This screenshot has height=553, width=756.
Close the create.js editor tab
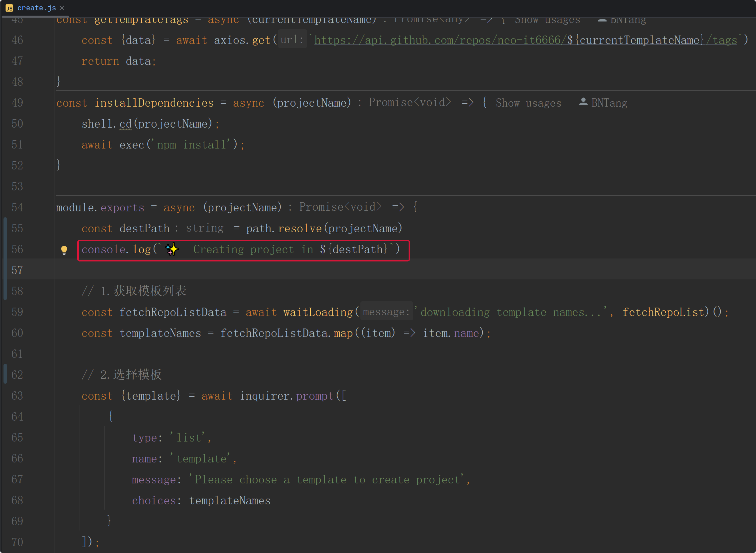pyautogui.click(x=62, y=8)
